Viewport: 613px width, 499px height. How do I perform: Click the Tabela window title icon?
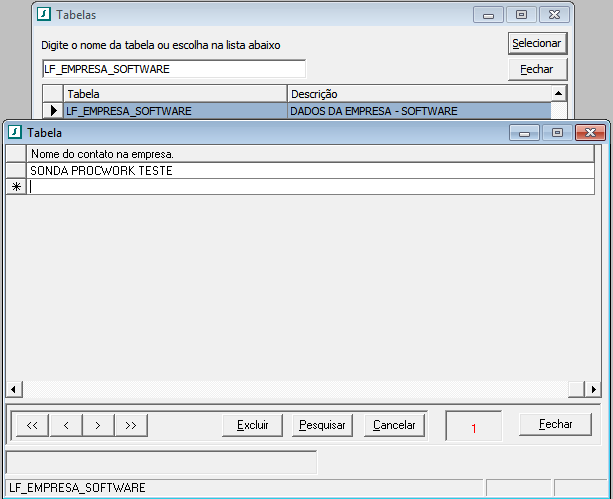click(15, 132)
